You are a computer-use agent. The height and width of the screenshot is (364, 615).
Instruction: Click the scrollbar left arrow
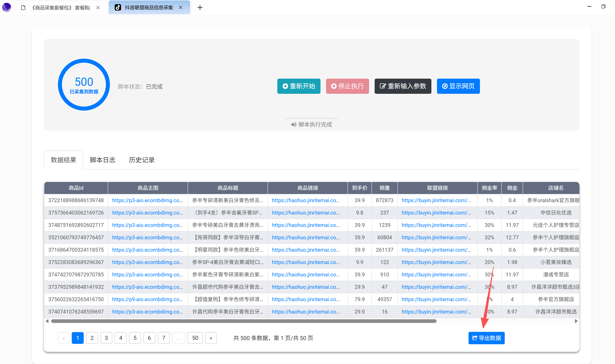point(47,321)
